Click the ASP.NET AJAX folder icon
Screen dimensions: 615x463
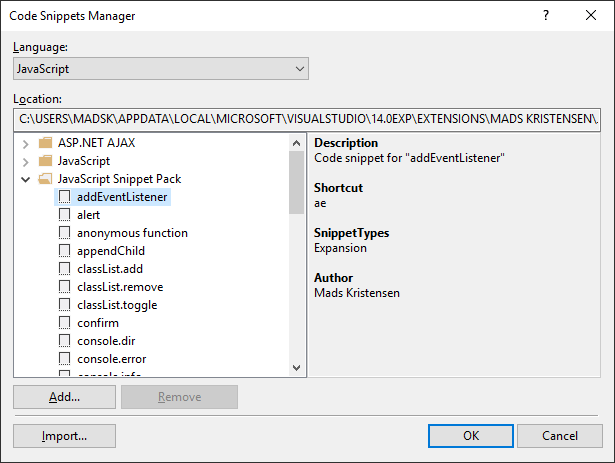44,143
